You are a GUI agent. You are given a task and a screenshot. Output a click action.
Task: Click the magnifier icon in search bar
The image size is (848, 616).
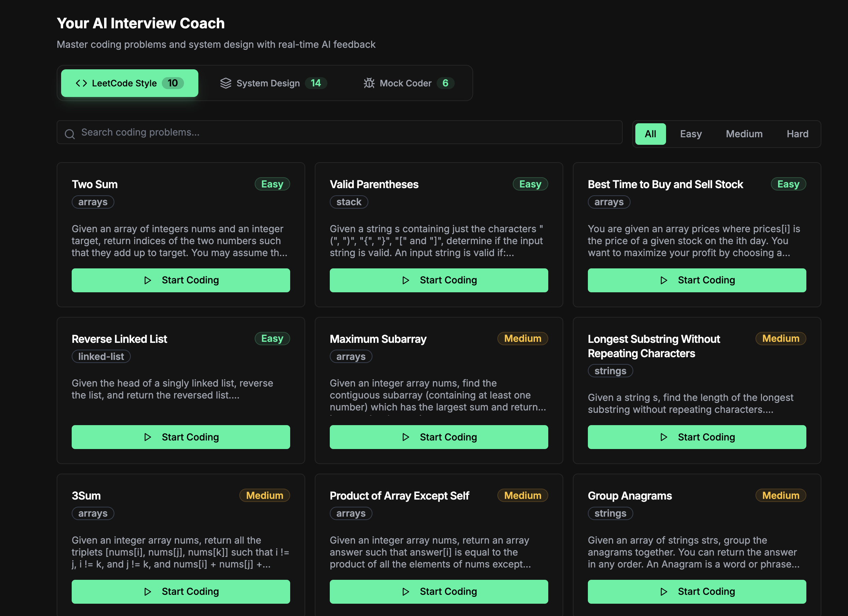point(70,134)
